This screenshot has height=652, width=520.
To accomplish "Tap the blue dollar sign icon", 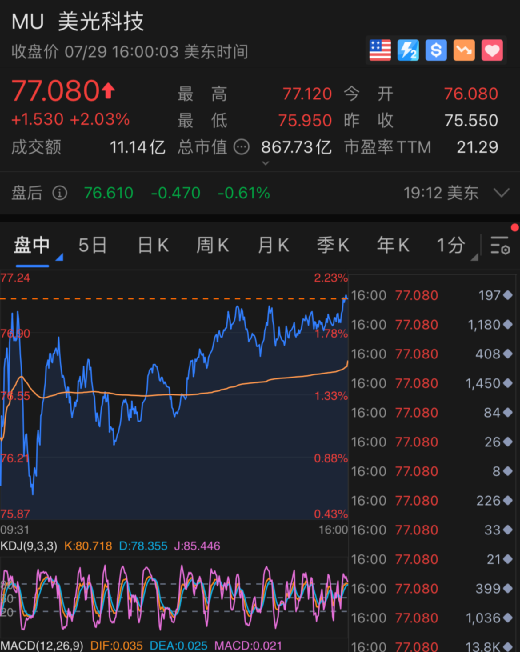I will point(436,50).
